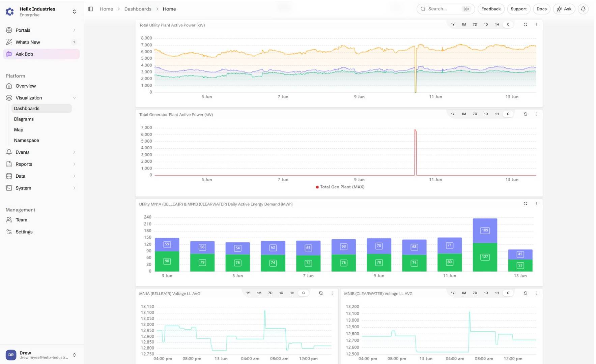Toggle Total Gen Plant (MAX) legend entry
The height and width of the screenshot is (364, 596).
(x=340, y=187)
